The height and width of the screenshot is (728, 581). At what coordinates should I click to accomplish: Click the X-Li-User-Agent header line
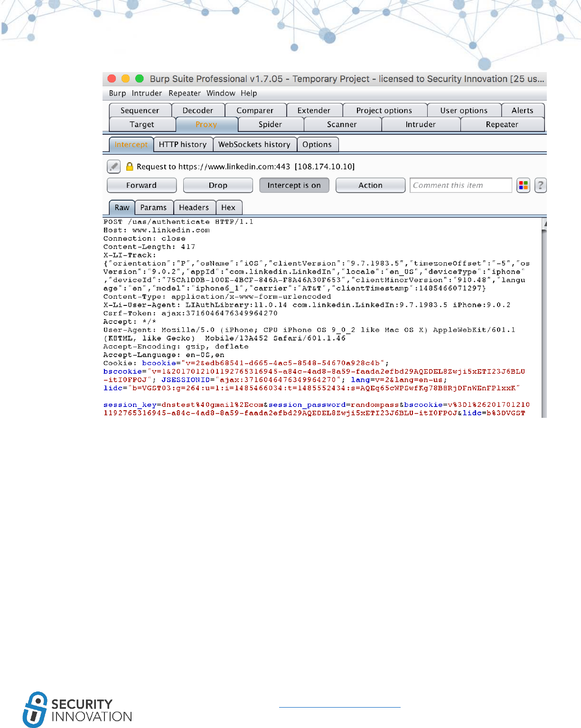click(x=307, y=305)
